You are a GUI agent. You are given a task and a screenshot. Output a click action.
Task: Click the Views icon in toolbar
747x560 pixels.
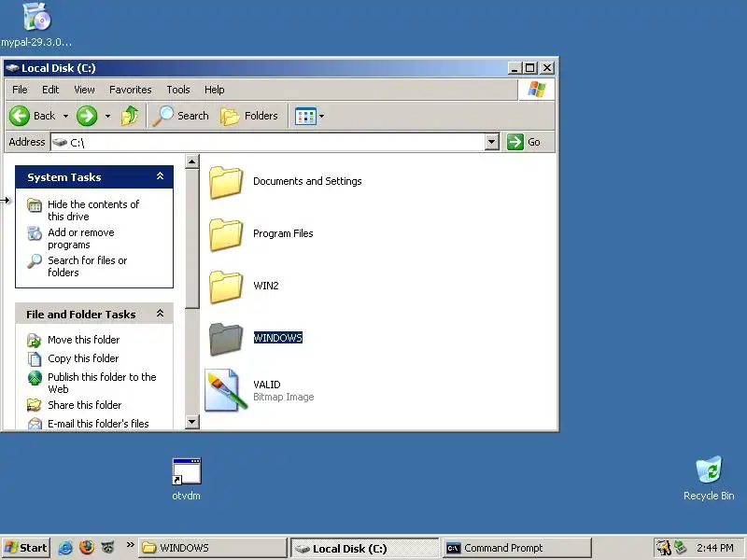(305, 116)
